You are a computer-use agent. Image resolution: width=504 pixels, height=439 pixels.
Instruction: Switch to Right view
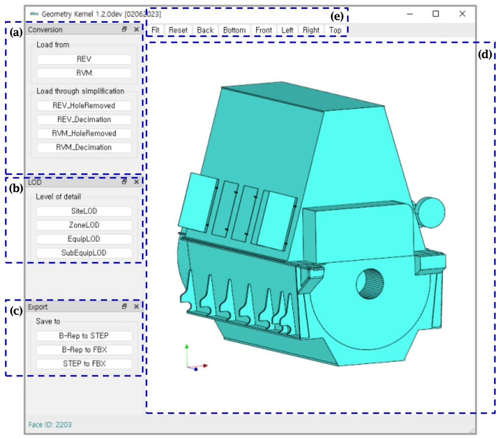tap(311, 30)
